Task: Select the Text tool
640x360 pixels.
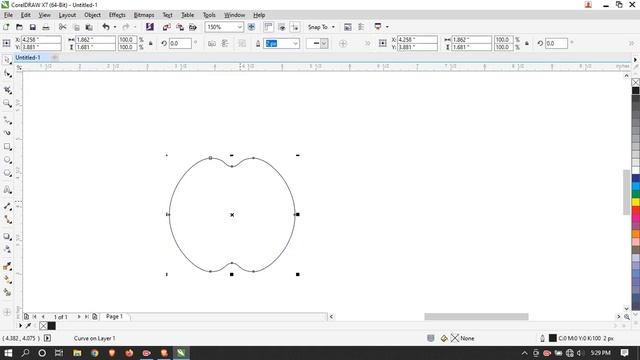Action: [7, 190]
